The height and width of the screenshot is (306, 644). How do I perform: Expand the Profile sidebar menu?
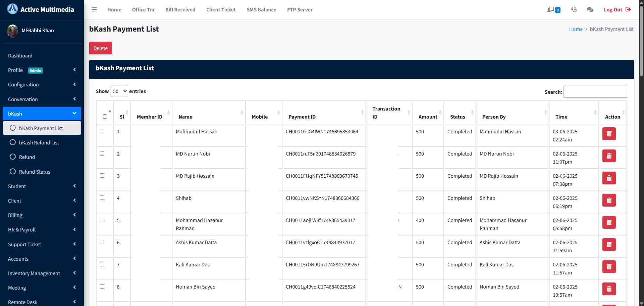42,70
